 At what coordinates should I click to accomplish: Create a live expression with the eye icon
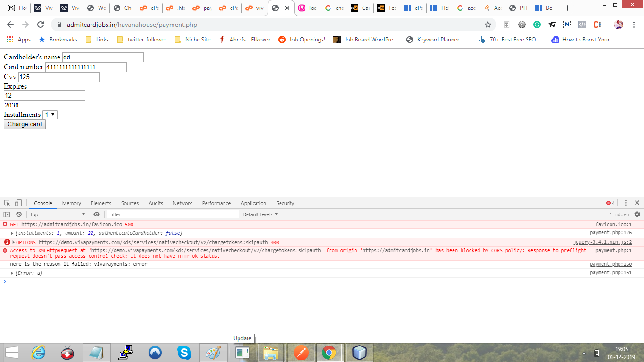coord(97,214)
